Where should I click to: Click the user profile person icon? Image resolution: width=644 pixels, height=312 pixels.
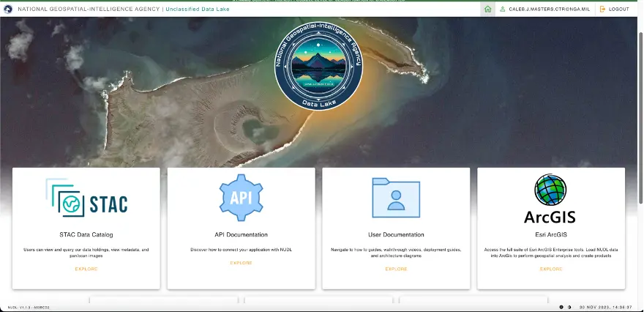coord(502,9)
